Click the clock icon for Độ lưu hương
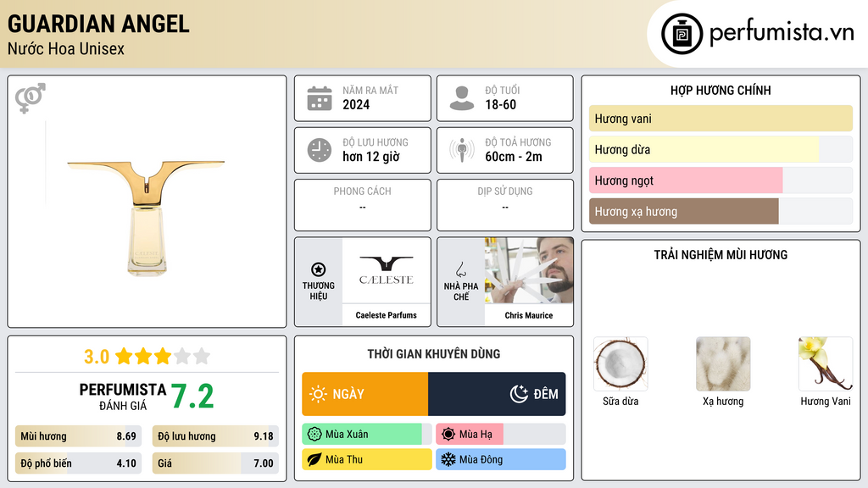Viewport: 868px width, 488px height. tap(320, 150)
